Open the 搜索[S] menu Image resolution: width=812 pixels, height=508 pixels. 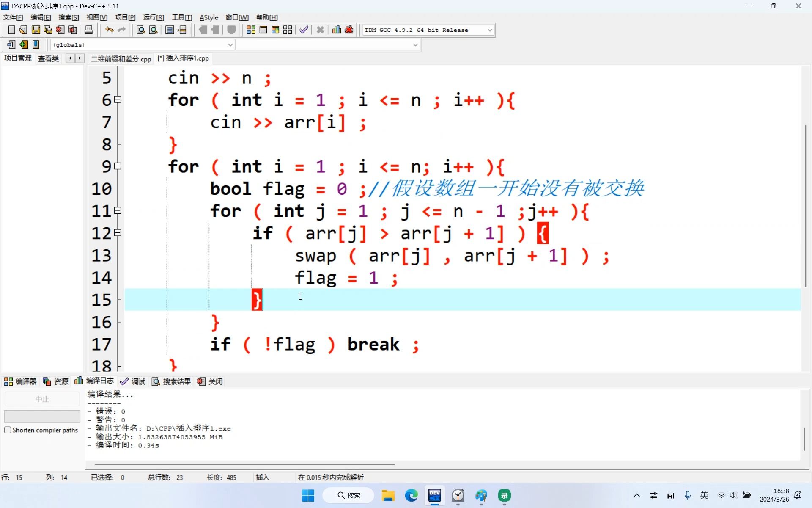coord(69,17)
